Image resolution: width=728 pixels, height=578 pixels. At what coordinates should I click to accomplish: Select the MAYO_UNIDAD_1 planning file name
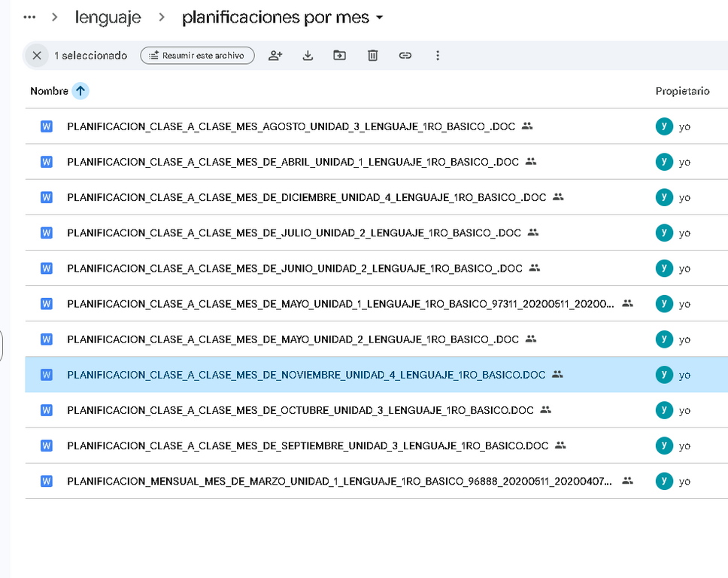coord(341,304)
